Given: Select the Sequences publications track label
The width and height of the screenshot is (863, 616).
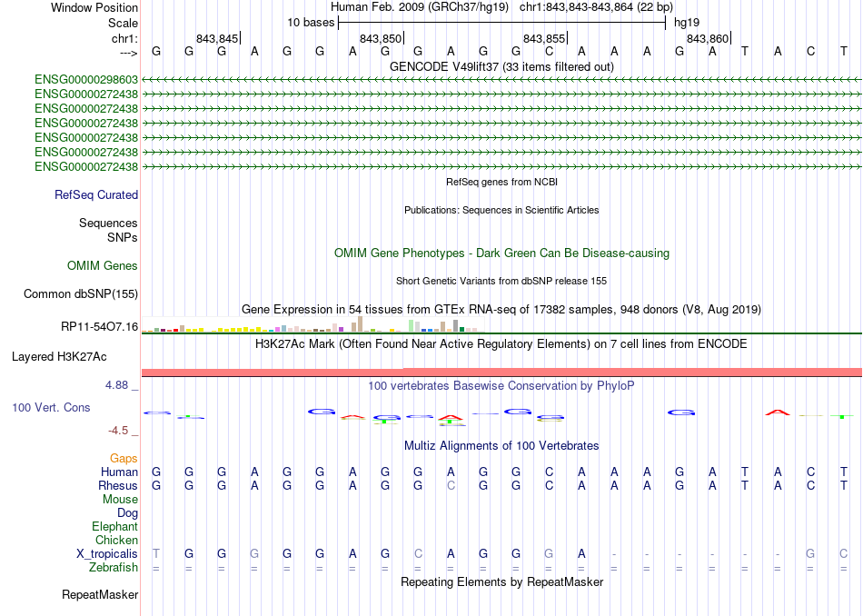Looking at the screenshot, I should point(108,223).
